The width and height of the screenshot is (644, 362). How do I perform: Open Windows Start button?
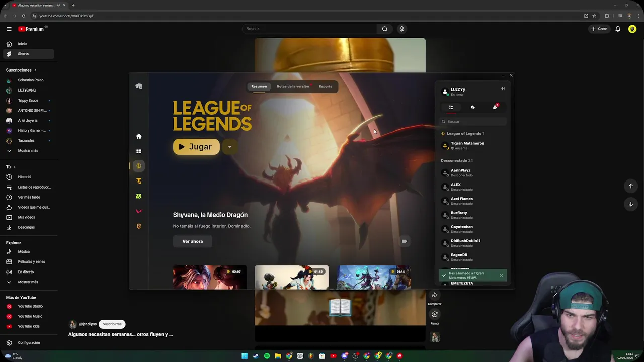[245, 356]
